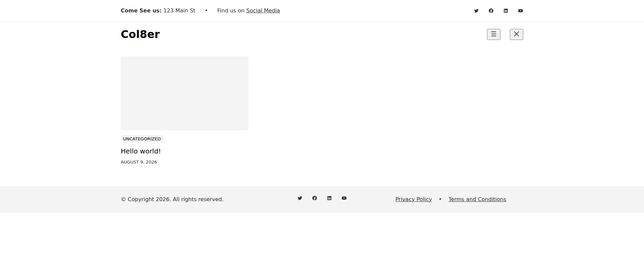Click the footer LinkedIn icon
Viewport: 644px width, 271px height.
coord(329,198)
